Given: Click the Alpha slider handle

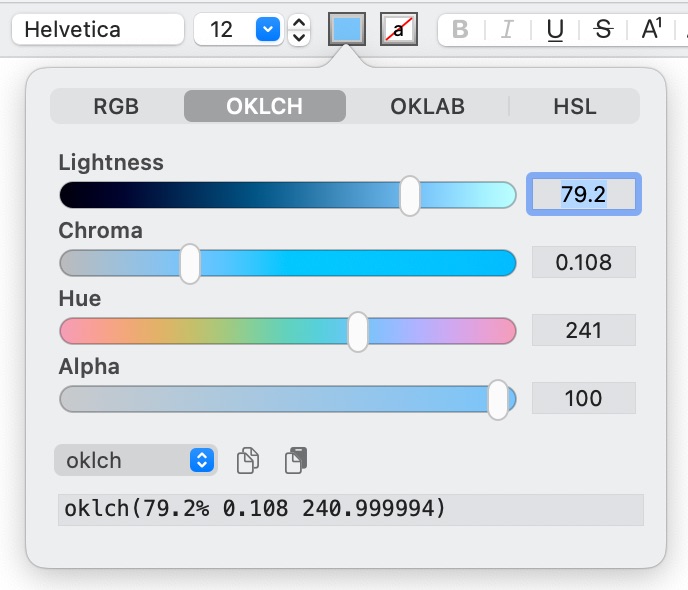Looking at the screenshot, I should tap(498, 400).
